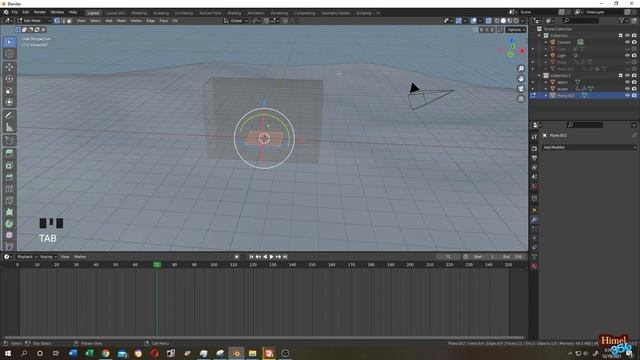This screenshot has height=360, width=640.
Task: Switch perspective/orthographic with the grid icon
Action: tap(521, 98)
